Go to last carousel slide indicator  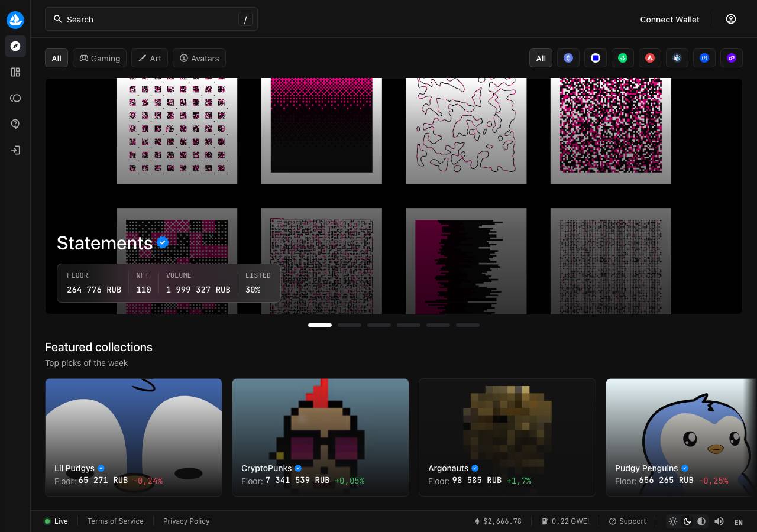coord(468,325)
